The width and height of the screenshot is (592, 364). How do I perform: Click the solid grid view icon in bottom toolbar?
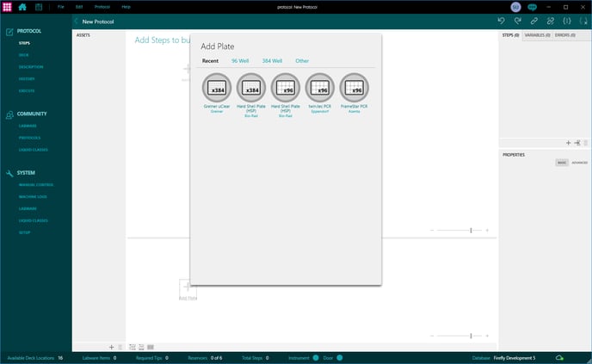151,347
